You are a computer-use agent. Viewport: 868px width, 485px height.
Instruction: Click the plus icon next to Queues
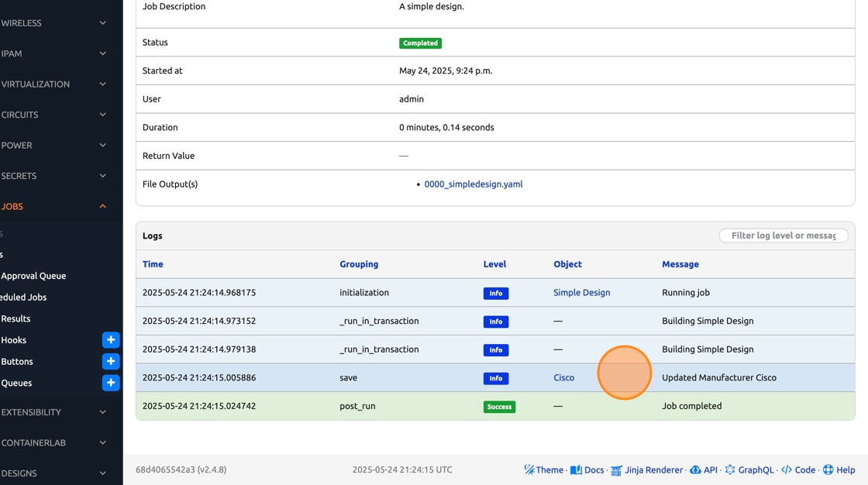pos(111,383)
